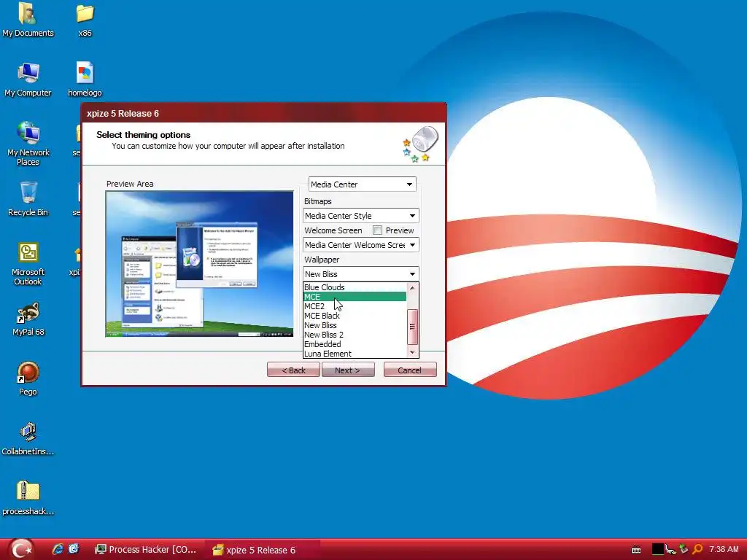
Task: Click the black square tray icon
Action: [658, 550]
